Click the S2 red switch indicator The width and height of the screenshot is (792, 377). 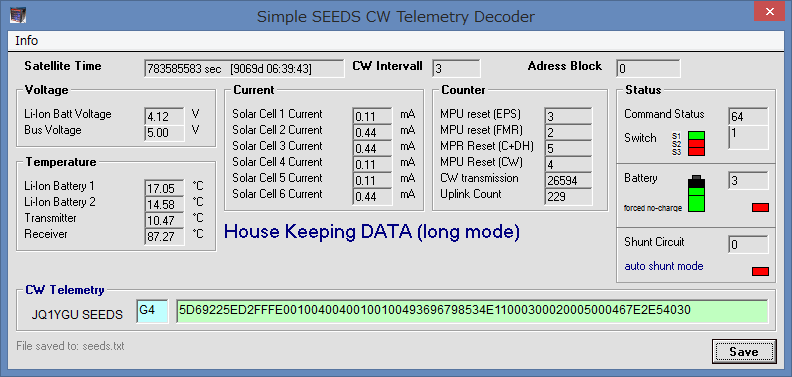[697, 144]
